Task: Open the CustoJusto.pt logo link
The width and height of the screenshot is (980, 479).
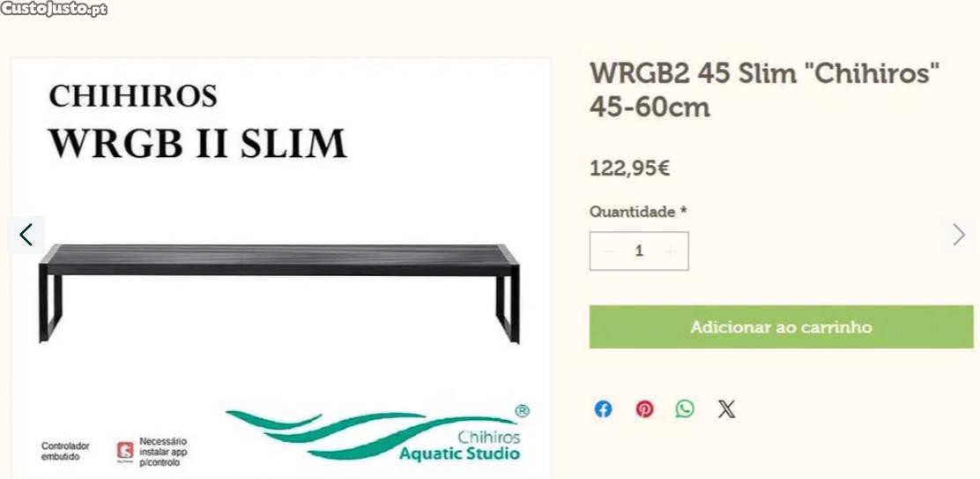Action: pyautogui.click(x=54, y=9)
